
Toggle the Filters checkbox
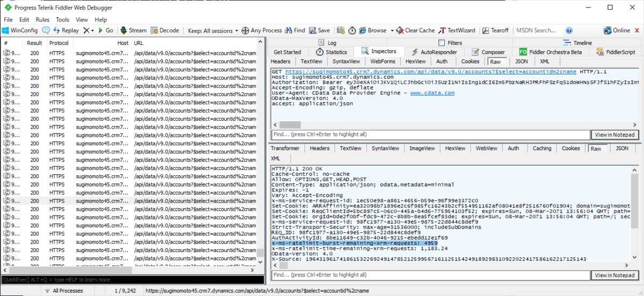click(442, 43)
